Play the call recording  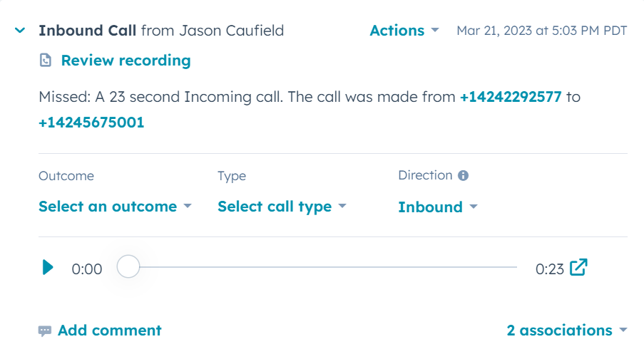click(48, 267)
